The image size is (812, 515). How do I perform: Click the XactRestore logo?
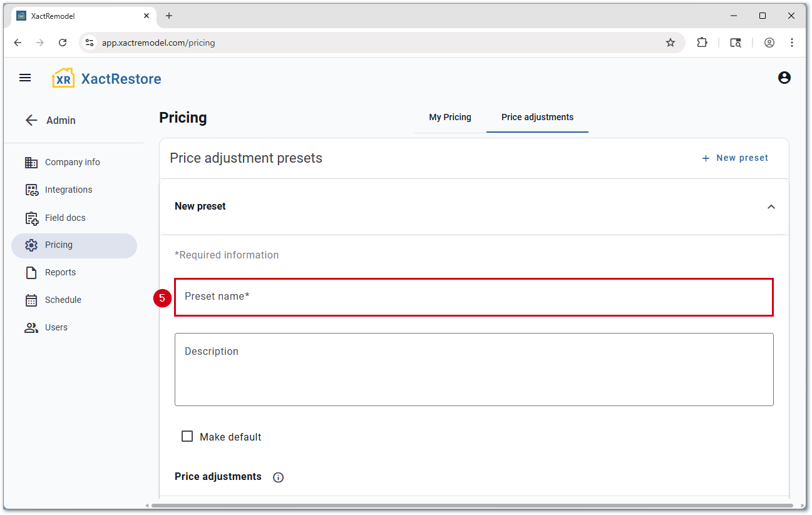click(x=106, y=79)
